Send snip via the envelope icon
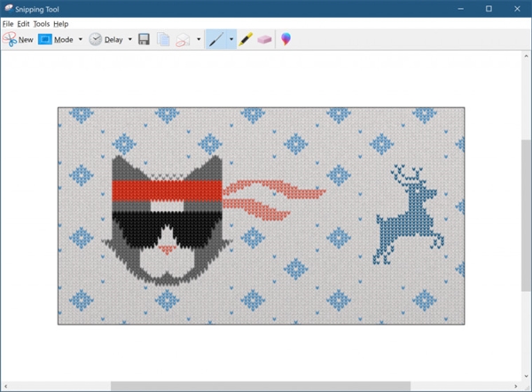Image resolution: width=532 pixels, height=392 pixels. (x=183, y=40)
